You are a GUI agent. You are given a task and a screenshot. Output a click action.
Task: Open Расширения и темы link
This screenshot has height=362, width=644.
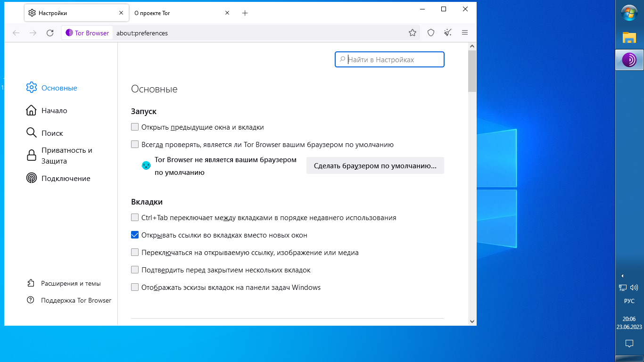tap(64, 283)
